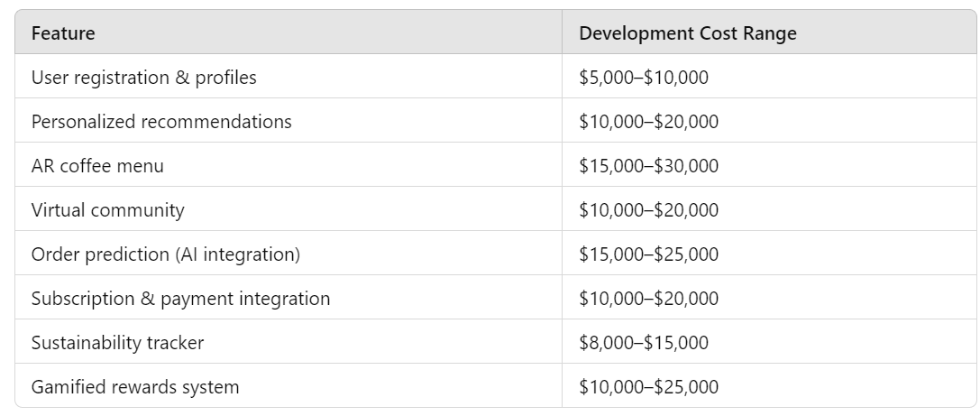Select the AR coffee menu cell

click(97, 166)
